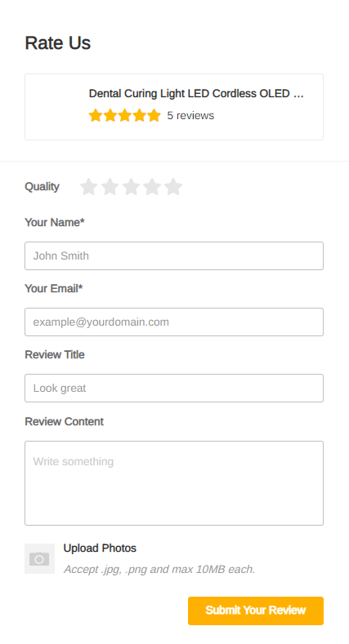Give four stars for Quality
This screenshot has height=644, width=349.
pyautogui.click(x=152, y=187)
